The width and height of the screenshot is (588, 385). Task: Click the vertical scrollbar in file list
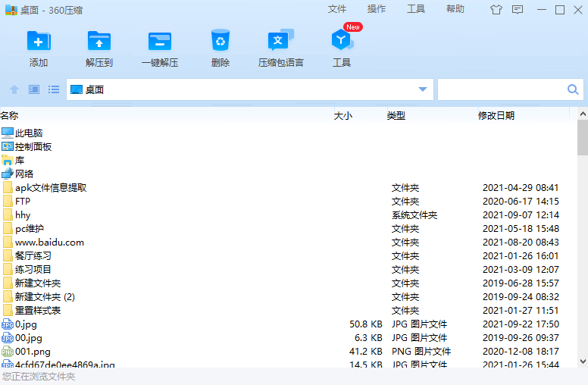click(x=582, y=136)
